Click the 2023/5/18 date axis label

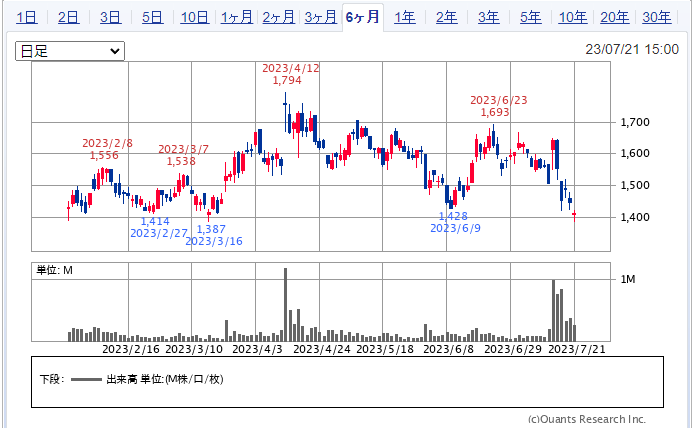(385, 349)
